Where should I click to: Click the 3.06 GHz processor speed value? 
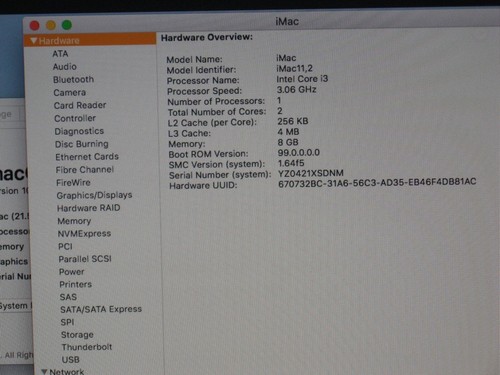(296, 90)
